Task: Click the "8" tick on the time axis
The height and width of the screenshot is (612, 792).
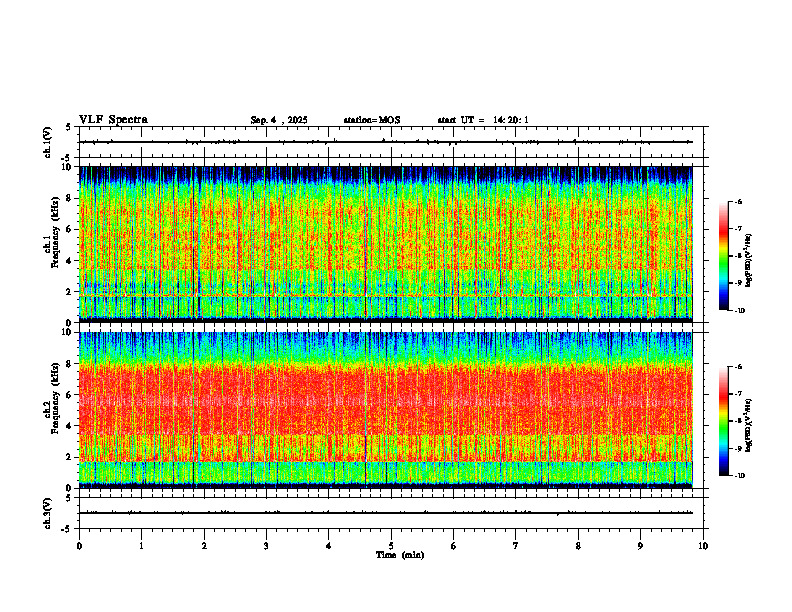Action: (578, 546)
